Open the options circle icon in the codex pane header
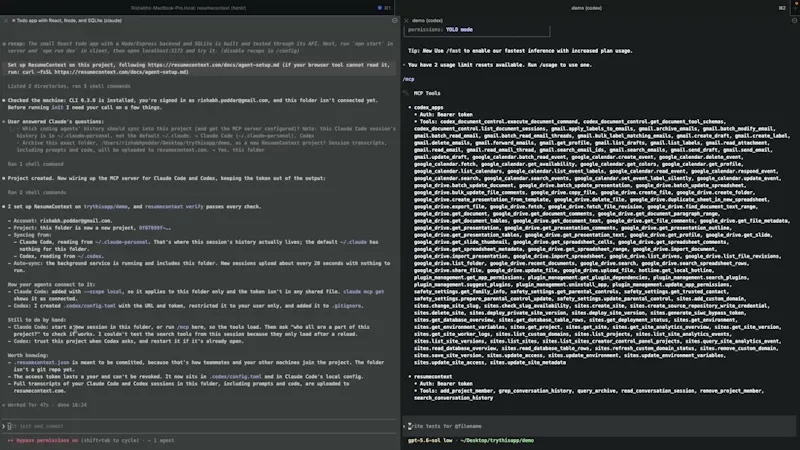The image size is (800, 450). (x=794, y=20)
